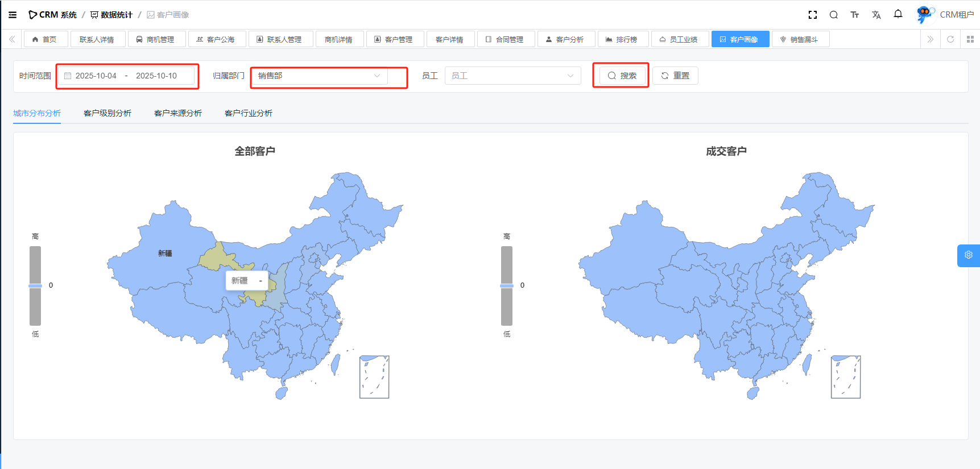Click the 全部客户 map value slider handle
This screenshot has width=980, height=469.
[35, 285]
